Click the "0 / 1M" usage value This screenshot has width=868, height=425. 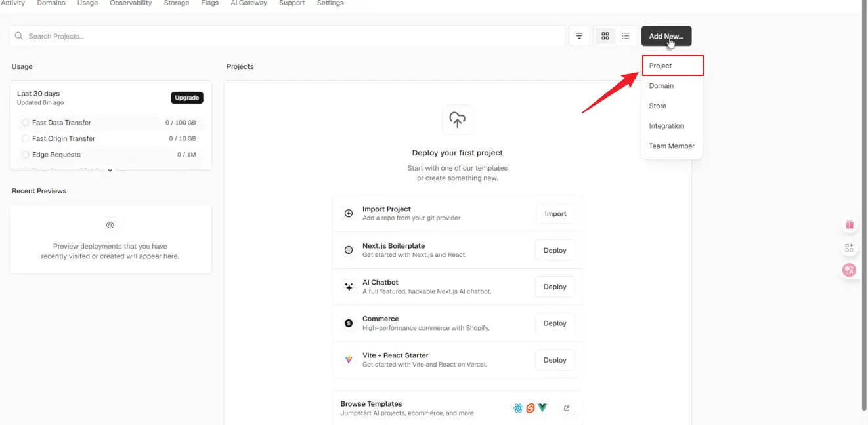point(186,155)
